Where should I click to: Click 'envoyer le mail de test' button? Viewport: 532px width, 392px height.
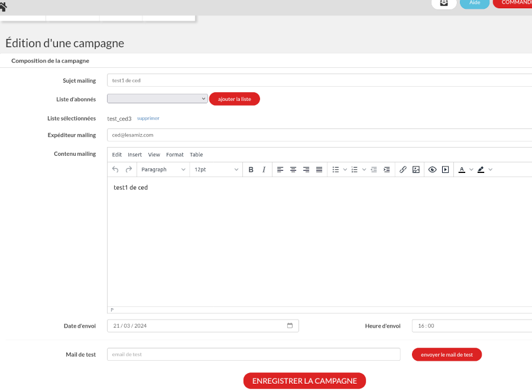pyautogui.click(x=447, y=354)
